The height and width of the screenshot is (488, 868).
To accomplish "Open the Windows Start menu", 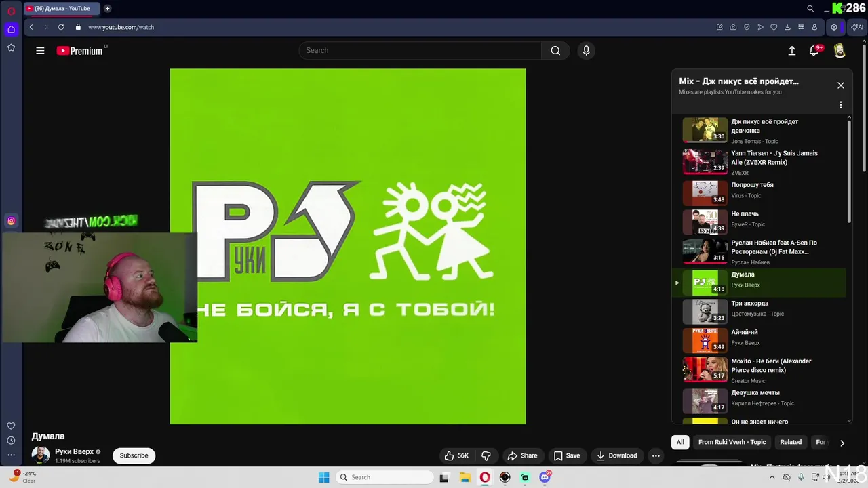I will point(324,477).
